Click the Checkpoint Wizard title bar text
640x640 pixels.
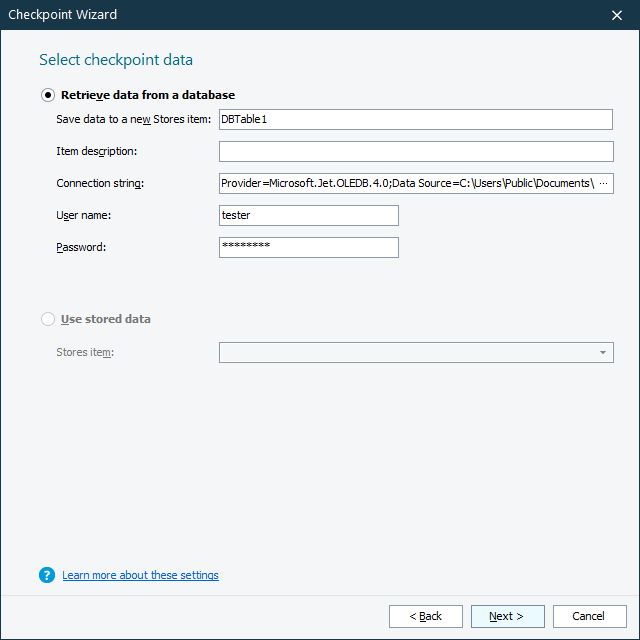click(x=62, y=15)
